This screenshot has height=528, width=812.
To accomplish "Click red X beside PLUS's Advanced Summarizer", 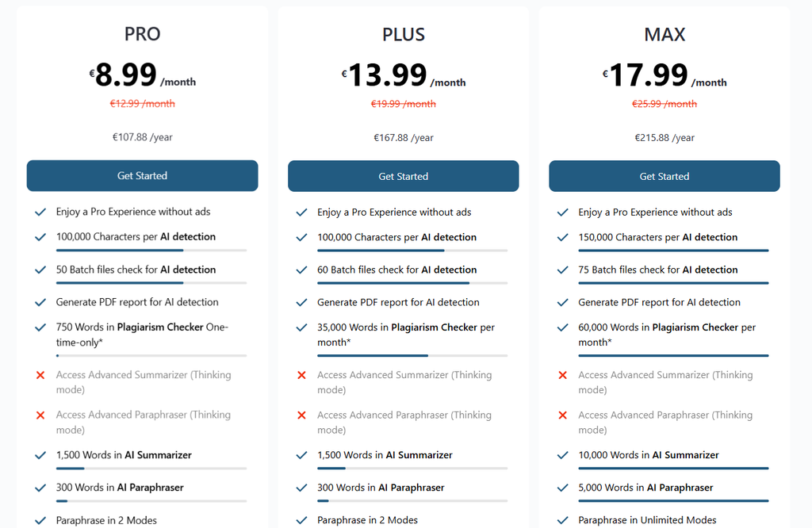I will [301, 375].
